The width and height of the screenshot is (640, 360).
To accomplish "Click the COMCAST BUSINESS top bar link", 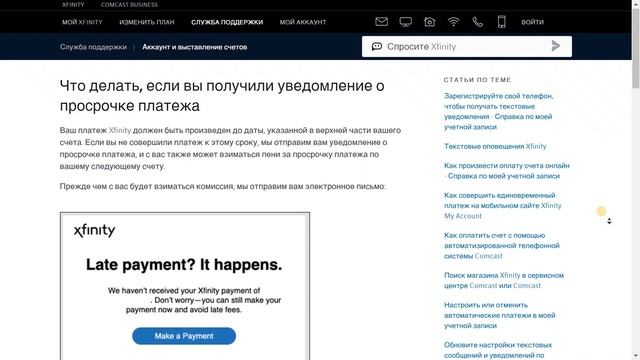I will tap(129, 4).
